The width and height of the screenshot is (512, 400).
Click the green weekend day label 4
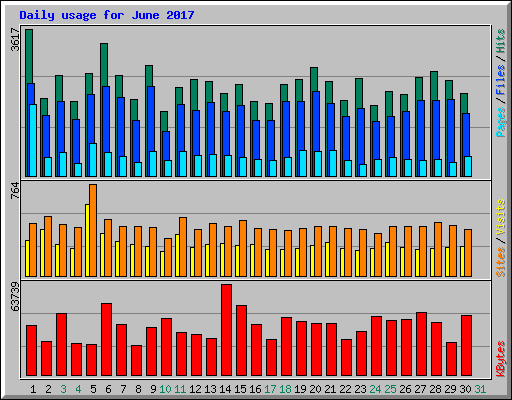tap(78, 389)
